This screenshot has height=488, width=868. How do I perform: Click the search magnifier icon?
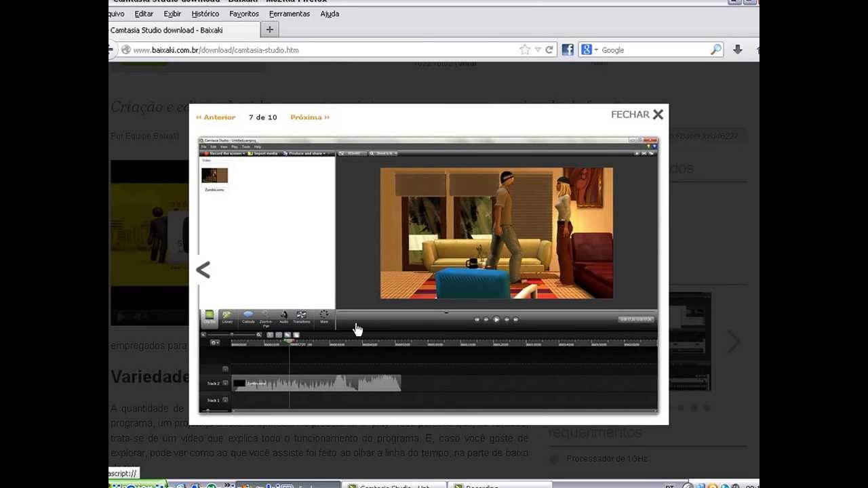coord(716,49)
